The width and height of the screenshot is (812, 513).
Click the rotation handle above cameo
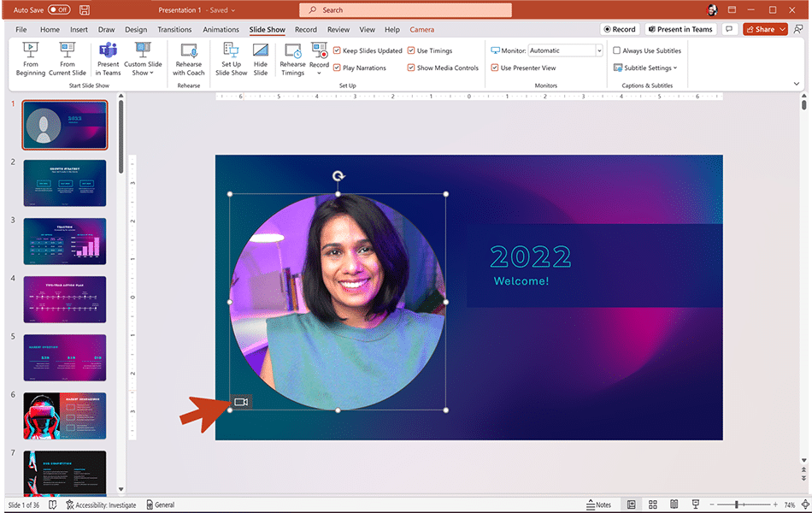point(338,176)
